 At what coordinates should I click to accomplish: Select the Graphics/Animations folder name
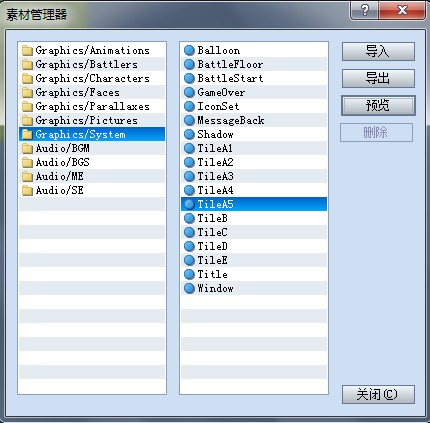coord(92,50)
